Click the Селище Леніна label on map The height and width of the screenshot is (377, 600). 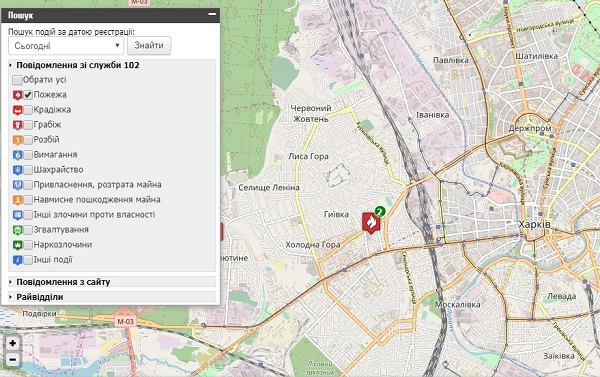pyautogui.click(x=269, y=188)
